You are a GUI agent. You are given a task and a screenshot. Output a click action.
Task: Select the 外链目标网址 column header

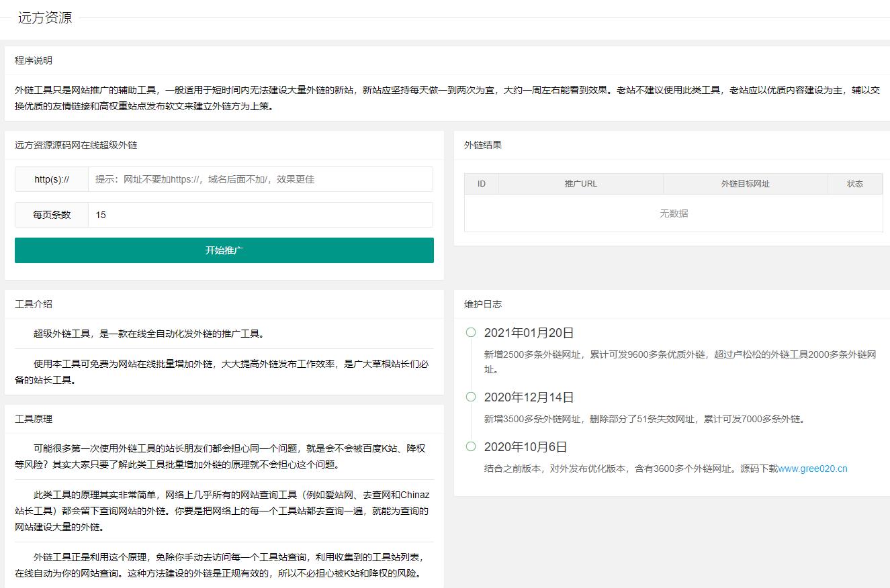pos(745,184)
